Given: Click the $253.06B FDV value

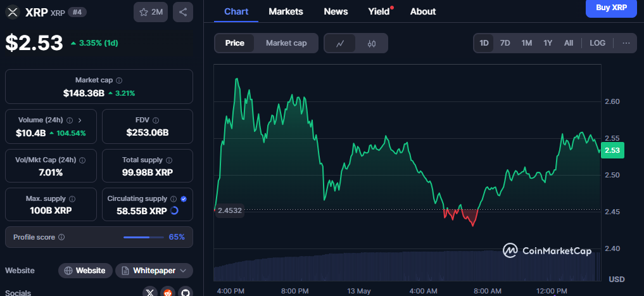Looking at the screenshot, I should tap(148, 133).
